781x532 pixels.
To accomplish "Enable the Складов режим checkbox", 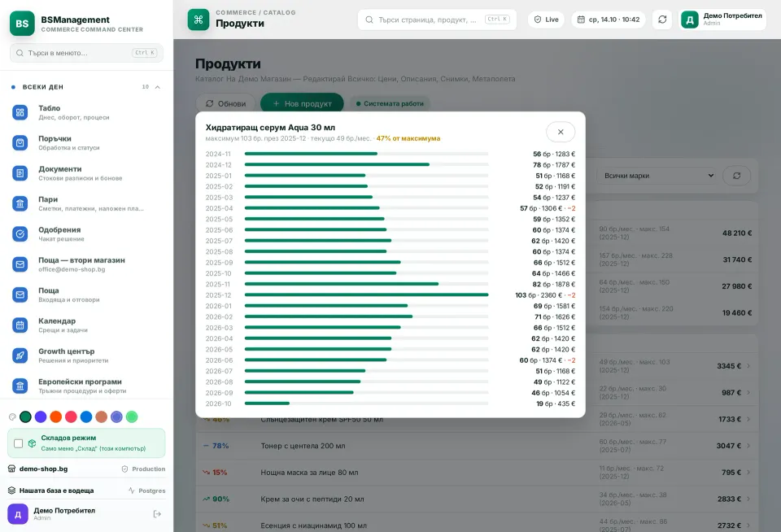I will 19,443.
